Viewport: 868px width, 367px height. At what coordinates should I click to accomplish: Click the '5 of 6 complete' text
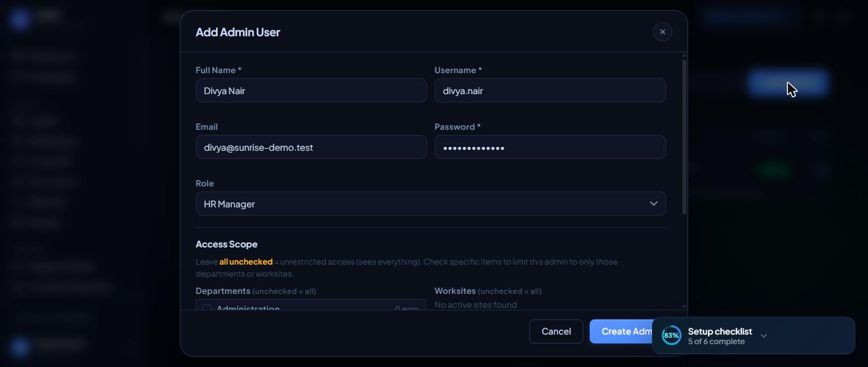716,342
